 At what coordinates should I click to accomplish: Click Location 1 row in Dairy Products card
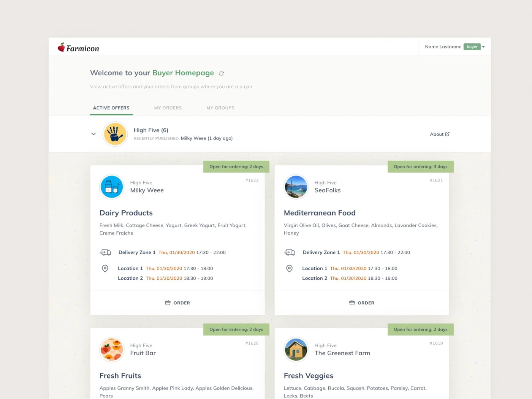pos(165,268)
